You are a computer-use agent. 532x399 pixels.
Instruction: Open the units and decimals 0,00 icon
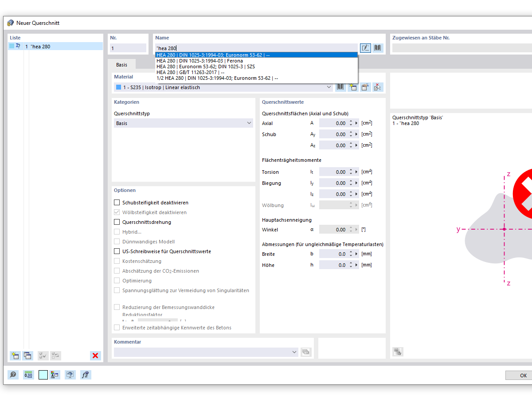click(28, 375)
